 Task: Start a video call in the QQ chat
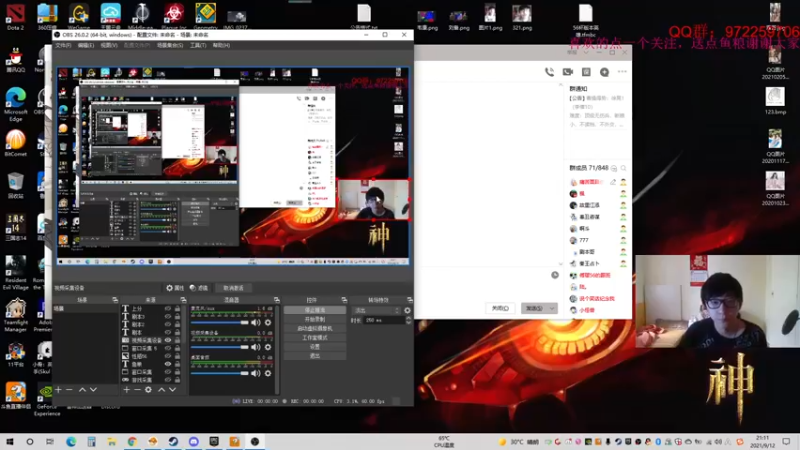(x=567, y=72)
